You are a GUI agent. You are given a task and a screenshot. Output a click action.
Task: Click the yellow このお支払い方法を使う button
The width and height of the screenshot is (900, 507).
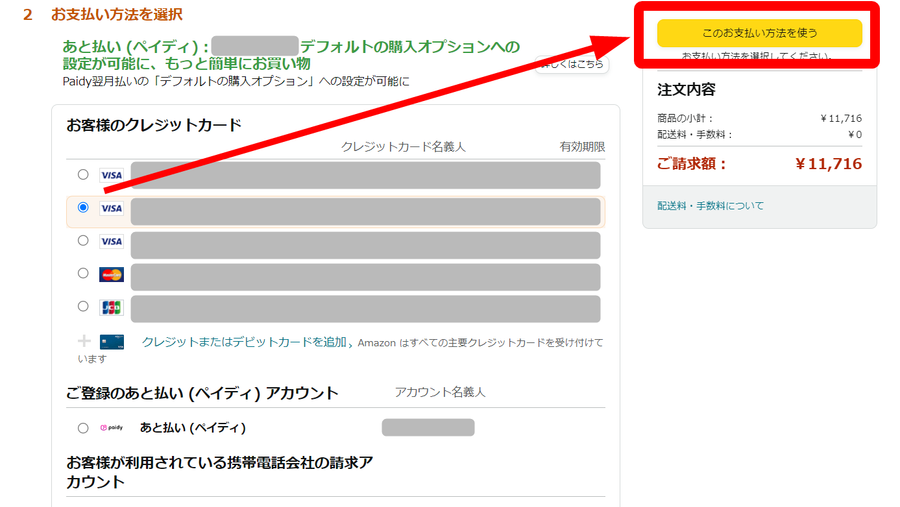coord(759,33)
